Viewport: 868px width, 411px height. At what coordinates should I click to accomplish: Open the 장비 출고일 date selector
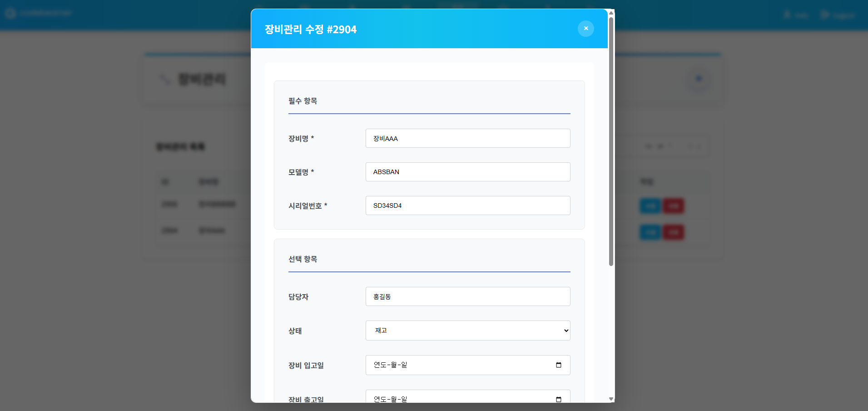tap(467, 399)
